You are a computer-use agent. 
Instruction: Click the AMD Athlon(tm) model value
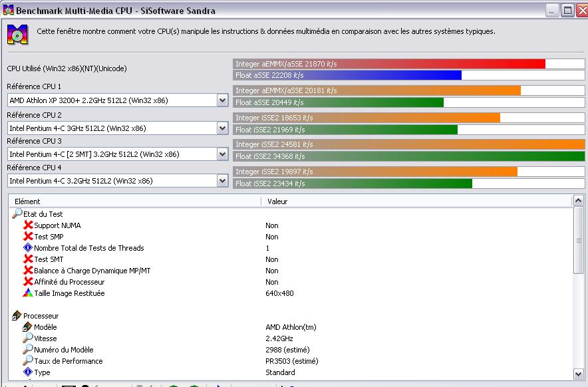coord(291,327)
